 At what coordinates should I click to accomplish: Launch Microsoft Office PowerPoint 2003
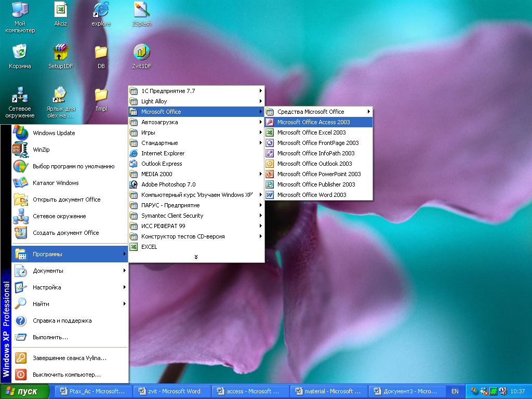tap(318, 174)
